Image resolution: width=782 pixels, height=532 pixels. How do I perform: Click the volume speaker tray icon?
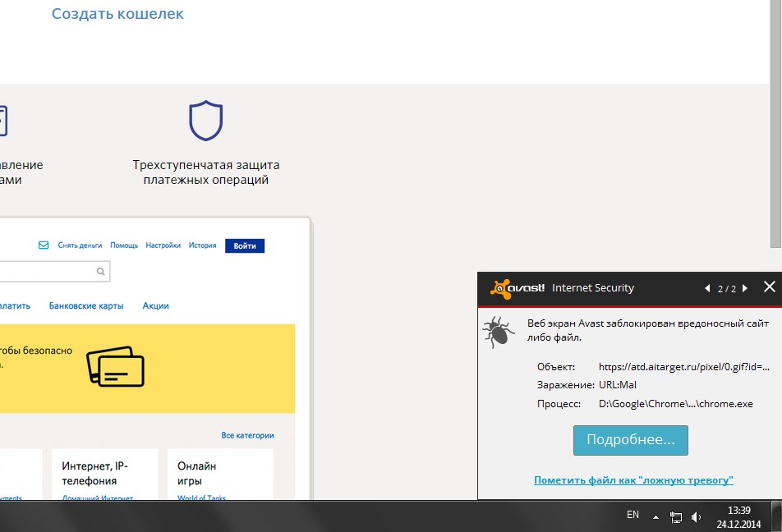(696, 517)
